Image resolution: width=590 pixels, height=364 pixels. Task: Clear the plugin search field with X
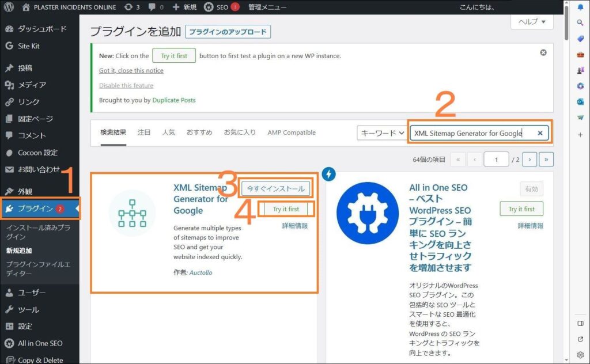tap(540, 133)
